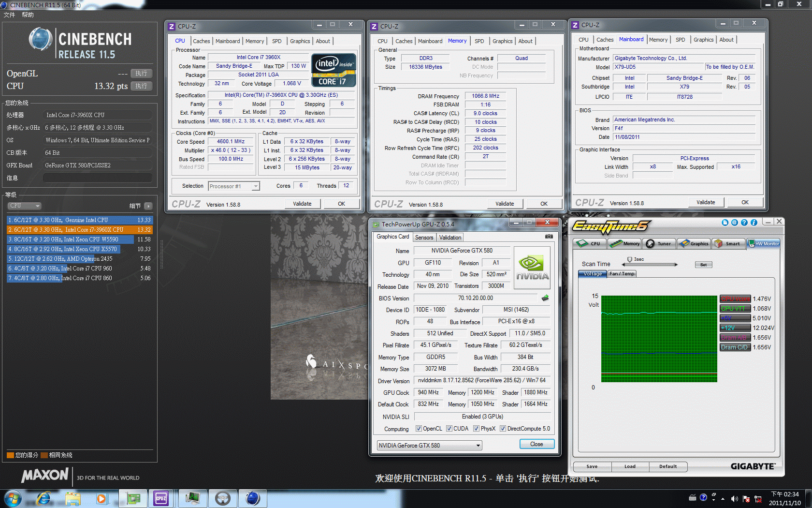
Task: Switch to GPU-Z taskbar icon
Action: [133, 498]
